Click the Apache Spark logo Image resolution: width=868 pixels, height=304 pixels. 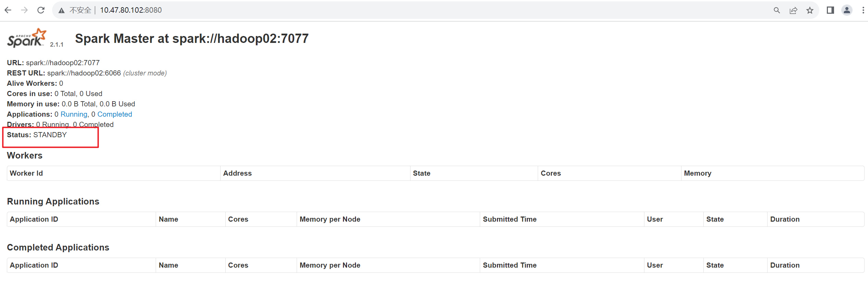(27, 38)
